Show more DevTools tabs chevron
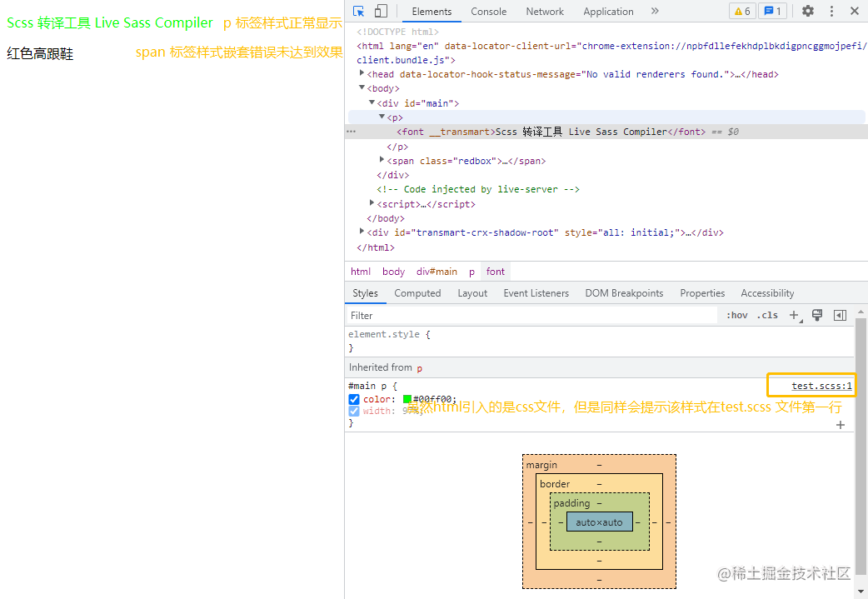This screenshot has width=868, height=599. (x=655, y=11)
